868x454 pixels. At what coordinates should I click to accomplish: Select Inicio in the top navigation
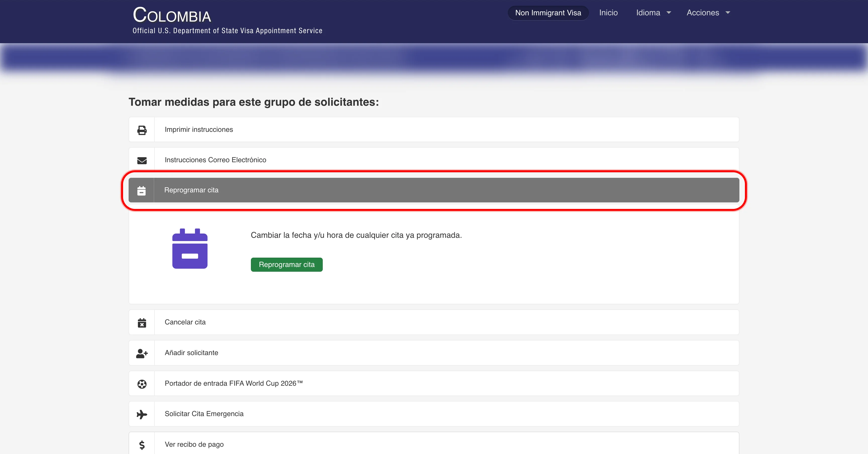pyautogui.click(x=608, y=13)
